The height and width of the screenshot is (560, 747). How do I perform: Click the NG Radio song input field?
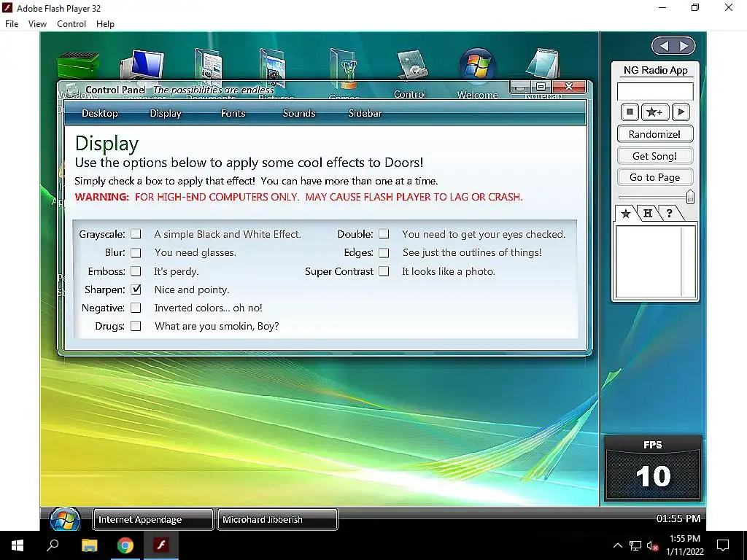tap(655, 91)
